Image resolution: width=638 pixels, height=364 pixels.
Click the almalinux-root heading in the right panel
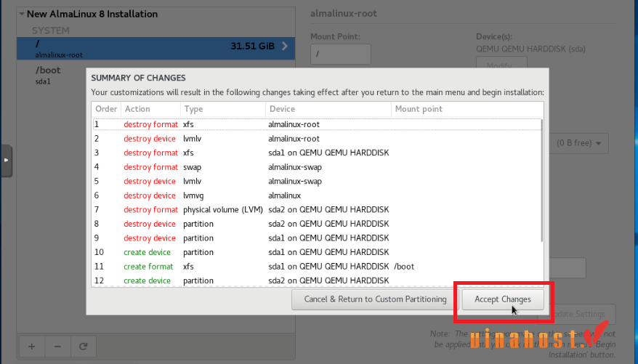coord(344,13)
